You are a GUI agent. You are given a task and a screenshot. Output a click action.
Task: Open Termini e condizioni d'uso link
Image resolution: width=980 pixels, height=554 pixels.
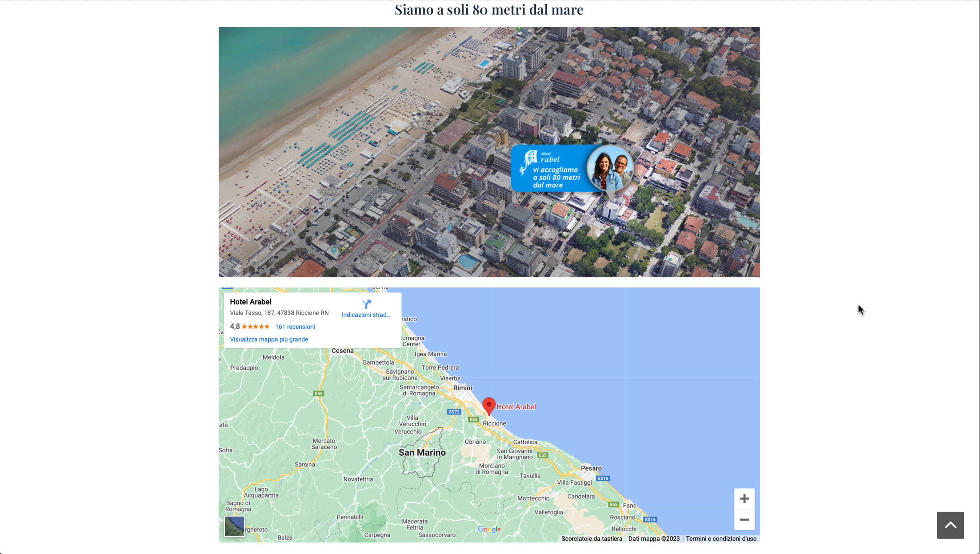pos(721,538)
